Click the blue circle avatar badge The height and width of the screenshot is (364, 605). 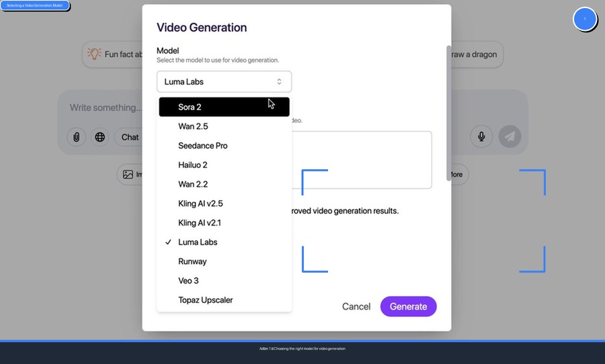[x=585, y=19]
